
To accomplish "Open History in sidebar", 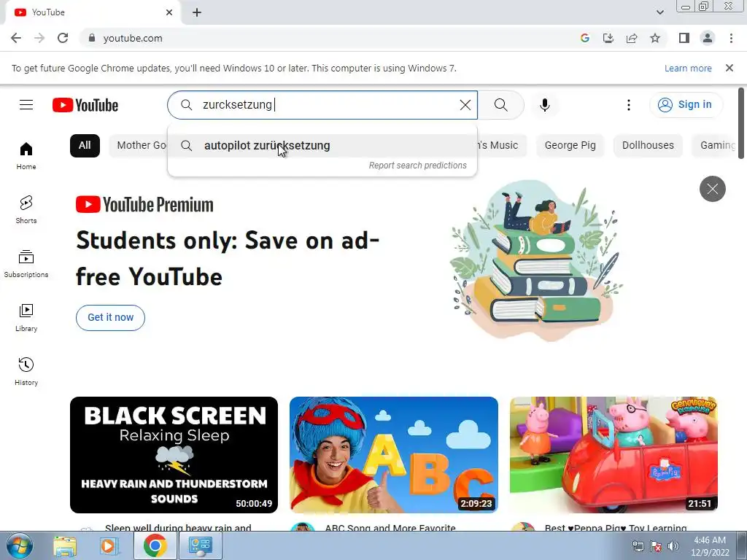I will coord(26,371).
